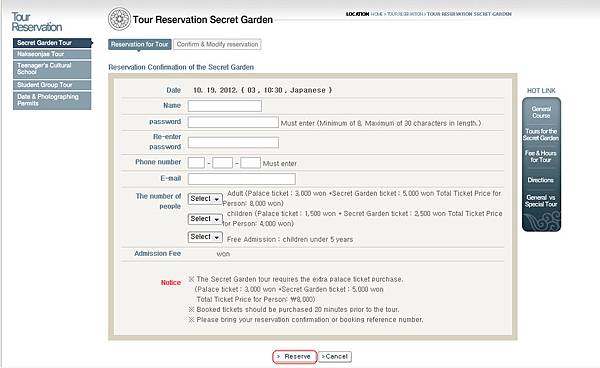Image resolution: width=600 pixels, height=368 pixels.
Task: Click the red Notice label
Action: pos(171,283)
